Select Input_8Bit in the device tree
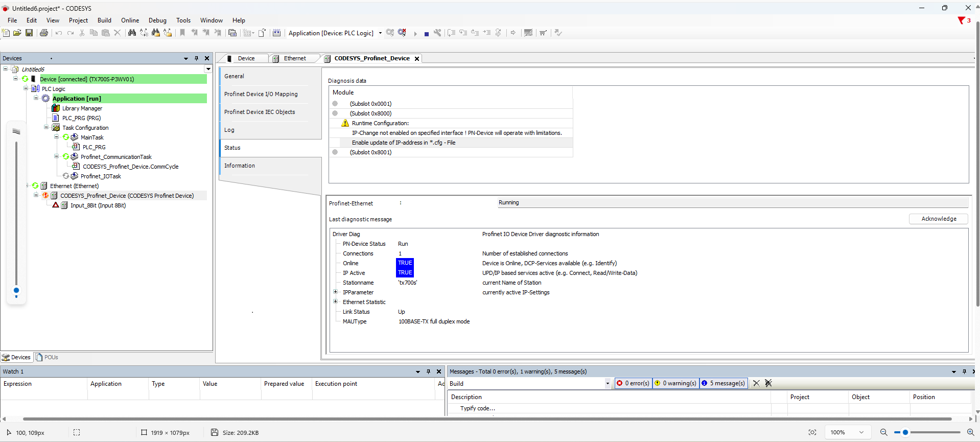 coord(98,205)
